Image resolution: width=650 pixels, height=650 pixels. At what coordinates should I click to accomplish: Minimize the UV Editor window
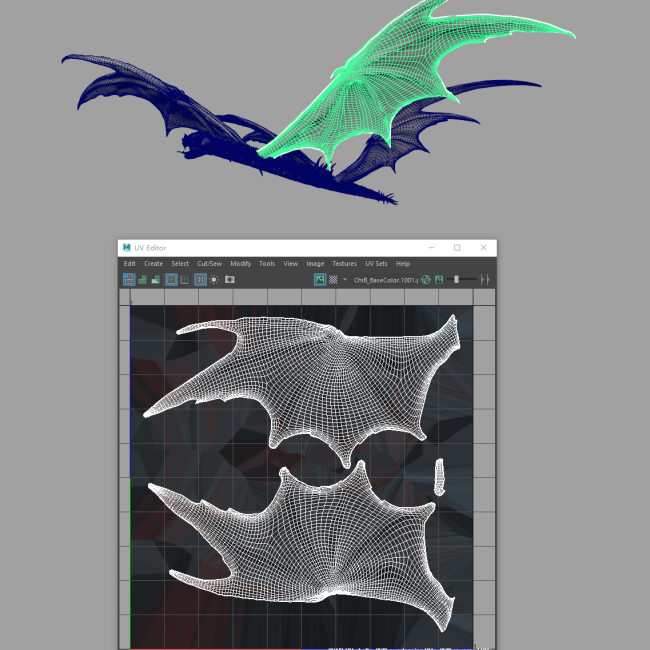(432, 247)
